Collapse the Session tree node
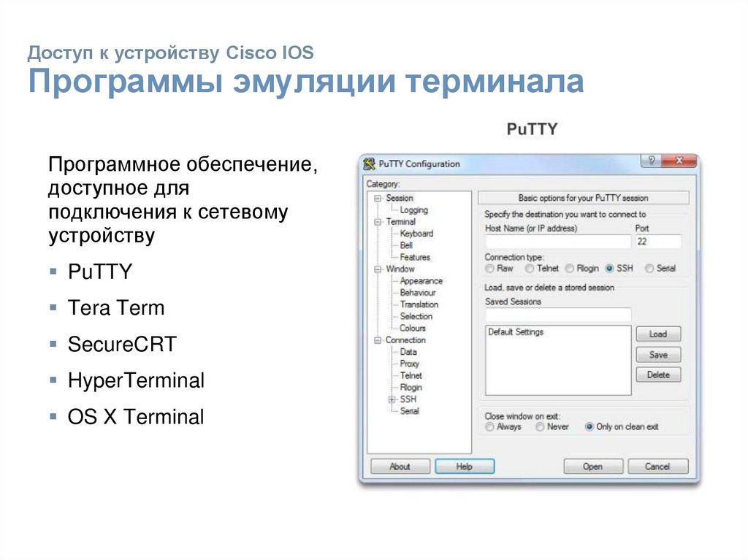748x560 pixels. coord(378,198)
